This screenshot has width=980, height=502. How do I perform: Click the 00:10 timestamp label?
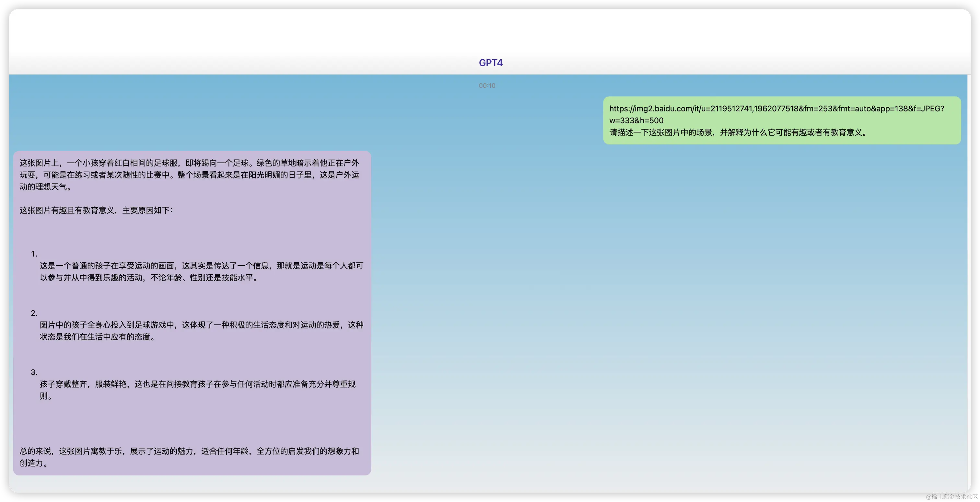pos(487,86)
